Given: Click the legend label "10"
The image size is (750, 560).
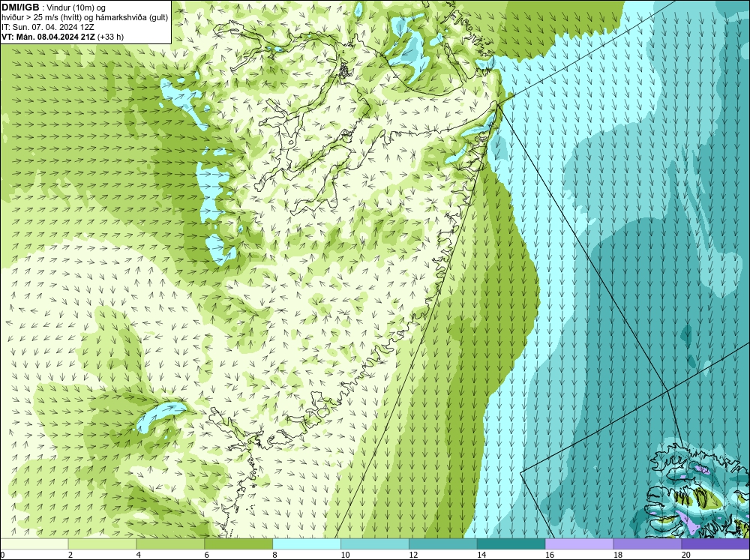Looking at the screenshot, I should tap(345, 555).
